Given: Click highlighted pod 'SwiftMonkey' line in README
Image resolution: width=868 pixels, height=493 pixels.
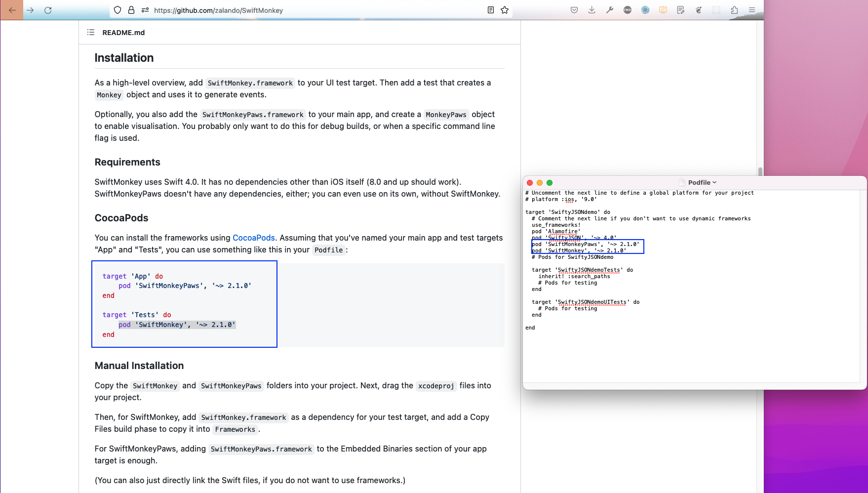Looking at the screenshot, I should click(x=177, y=325).
